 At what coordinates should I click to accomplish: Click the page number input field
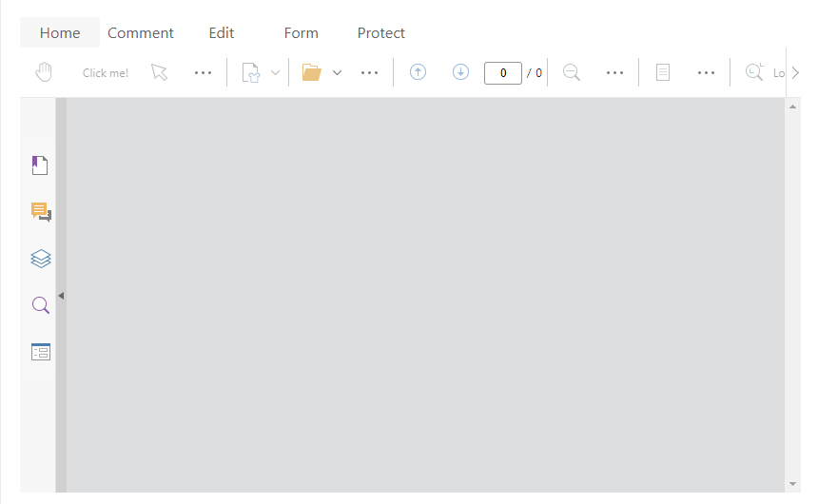coord(502,73)
